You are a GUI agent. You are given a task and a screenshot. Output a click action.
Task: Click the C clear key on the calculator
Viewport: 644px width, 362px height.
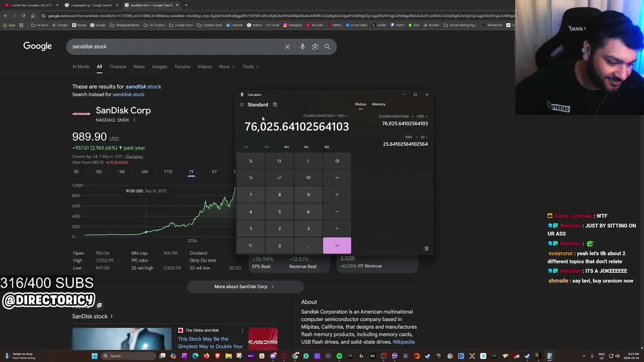point(308,161)
